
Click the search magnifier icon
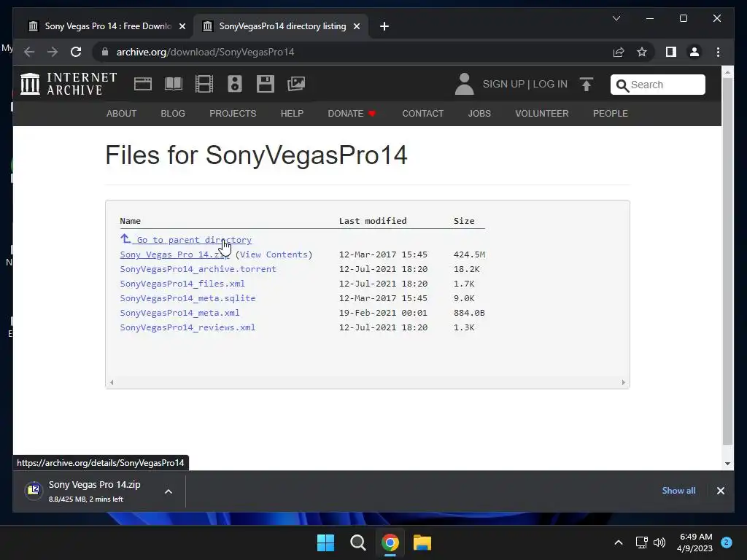[x=622, y=85]
